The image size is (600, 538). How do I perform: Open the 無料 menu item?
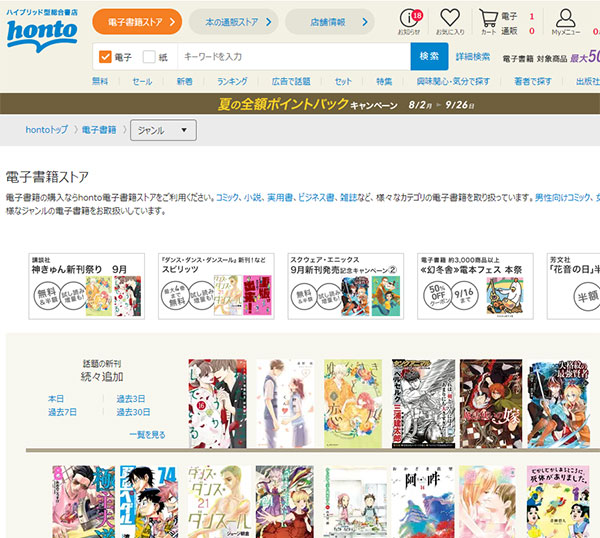pos(100,81)
